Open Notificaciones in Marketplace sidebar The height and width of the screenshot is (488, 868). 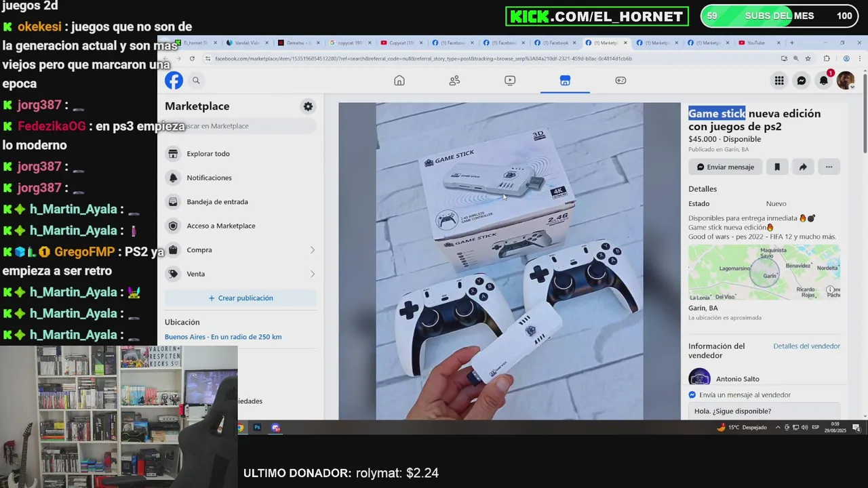pyautogui.click(x=241, y=178)
